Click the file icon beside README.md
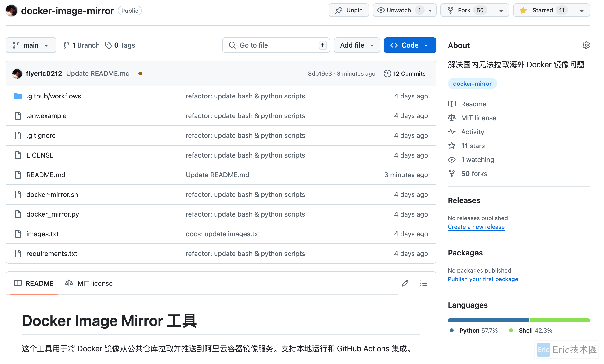604x364 pixels. (18, 175)
